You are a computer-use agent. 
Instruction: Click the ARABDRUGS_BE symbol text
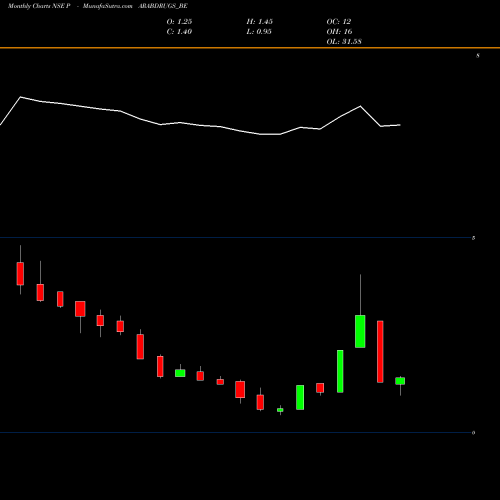(163, 6)
